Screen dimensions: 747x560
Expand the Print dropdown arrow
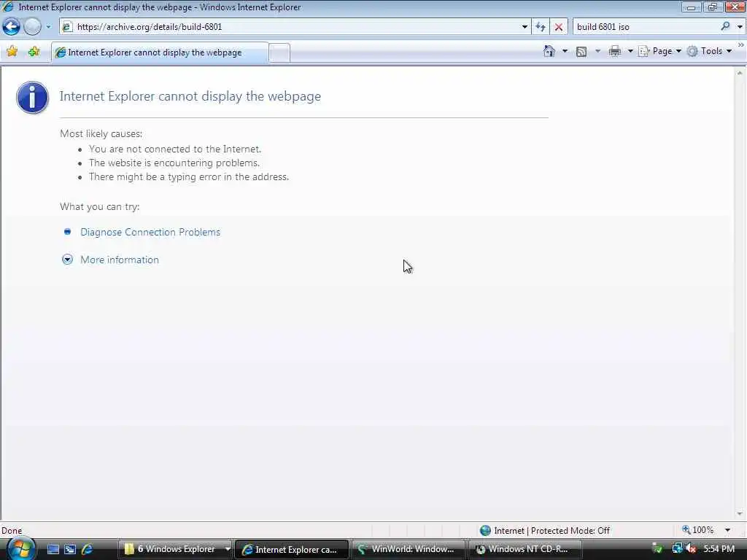tap(630, 51)
